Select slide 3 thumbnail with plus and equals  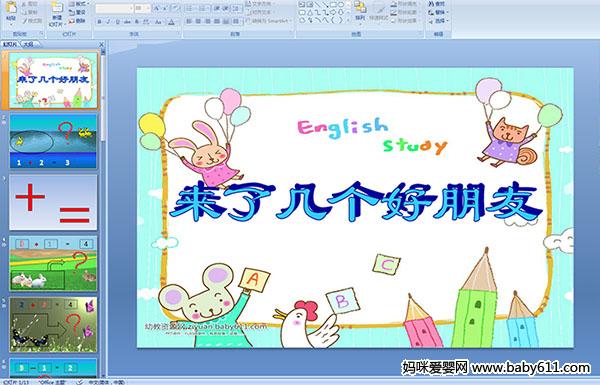coord(53,202)
